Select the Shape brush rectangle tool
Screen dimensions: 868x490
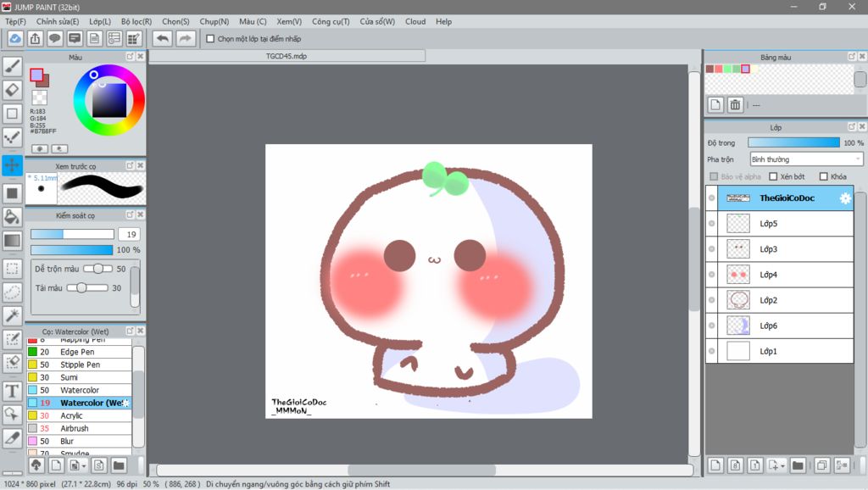point(12,114)
